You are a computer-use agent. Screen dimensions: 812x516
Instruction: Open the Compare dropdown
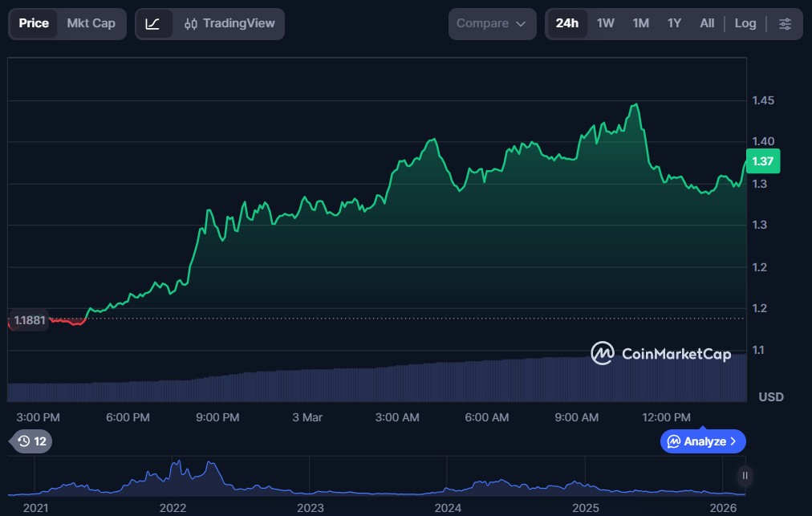492,24
